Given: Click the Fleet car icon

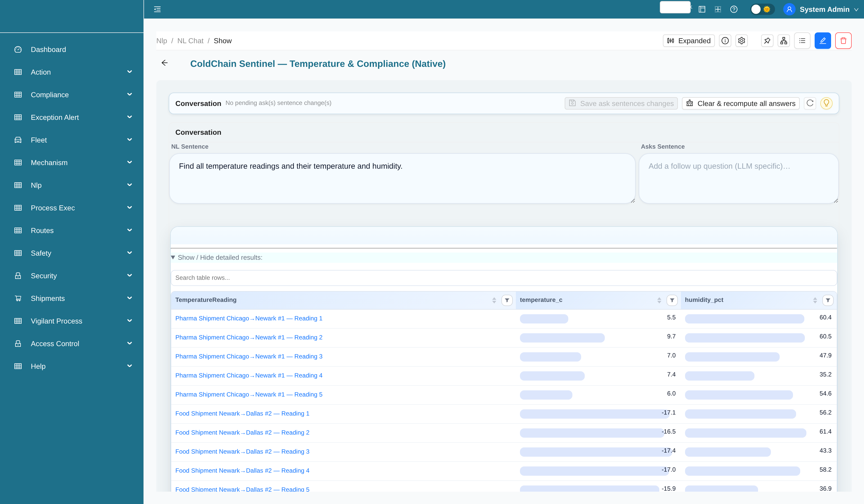Looking at the screenshot, I should (18, 140).
